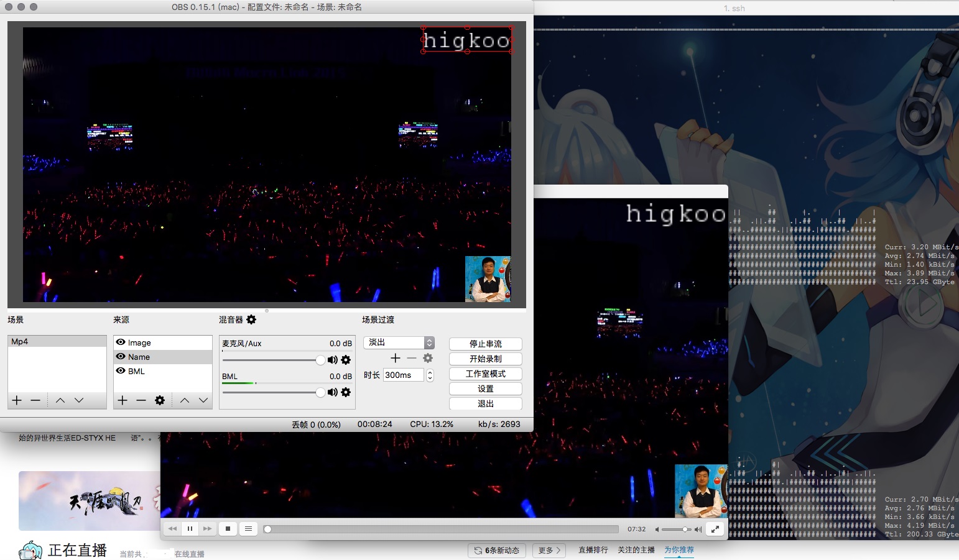This screenshot has width=959, height=560.
Task: Pause playback in the video player
Action: pyautogui.click(x=190, y=529)
